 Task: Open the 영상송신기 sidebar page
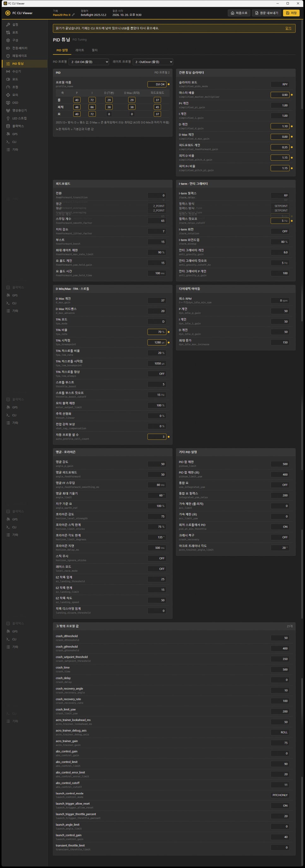[x=24, y=110]
